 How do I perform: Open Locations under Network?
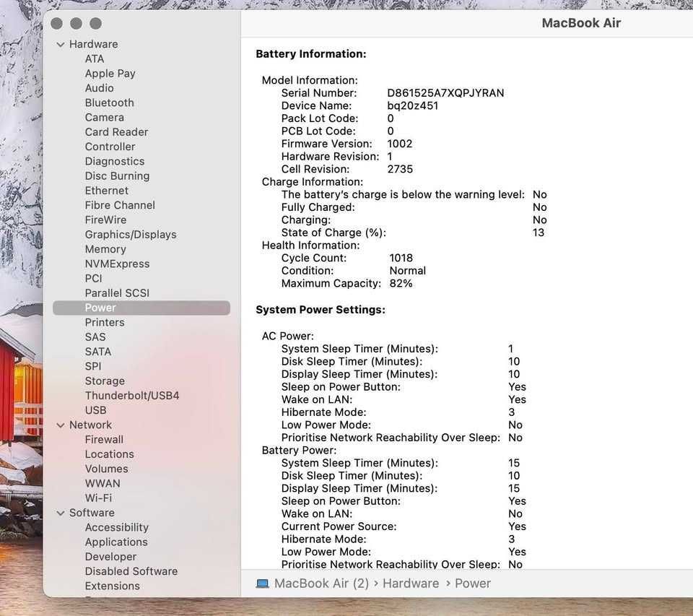[109, 454]
